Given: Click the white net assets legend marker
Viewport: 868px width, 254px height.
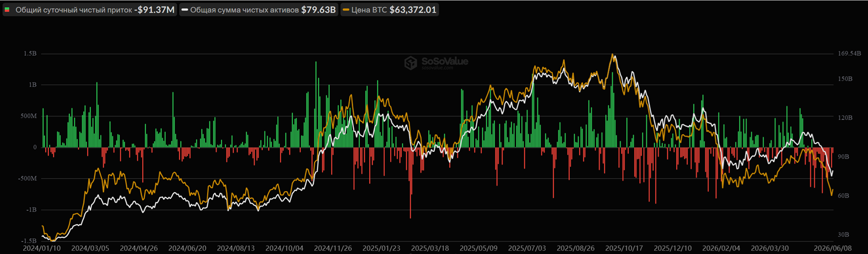Looking at the screenshot, I should pos(185,10).
